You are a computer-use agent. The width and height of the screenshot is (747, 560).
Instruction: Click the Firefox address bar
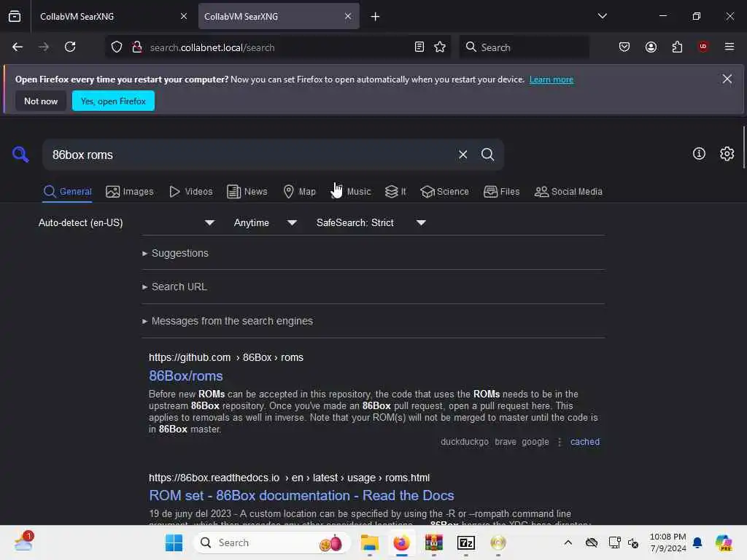point(279,47)
